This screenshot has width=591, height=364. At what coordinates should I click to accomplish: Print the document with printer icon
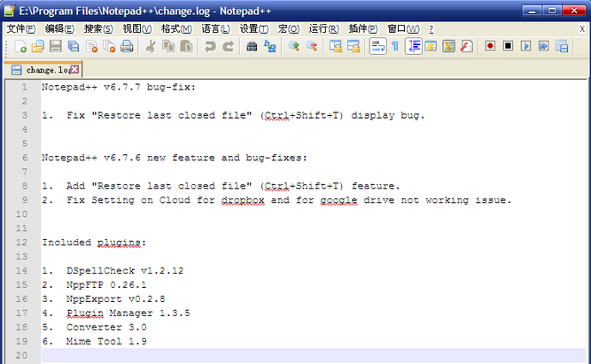point(127,46)
